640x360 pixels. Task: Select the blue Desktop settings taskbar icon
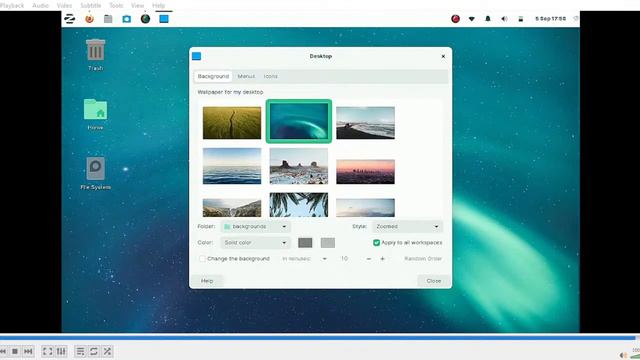coord(164,19)
